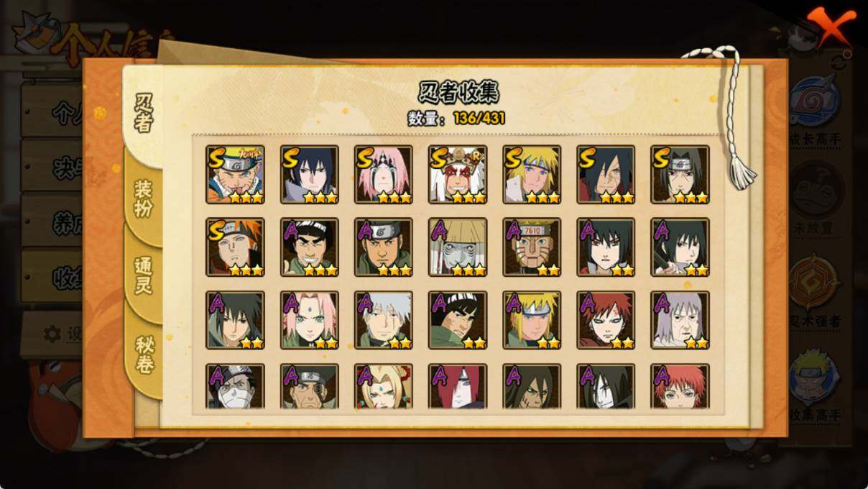Select A-rank masked puppet portrait 7610
The width and height of the screenshot is (868, 489).
pyautogui.click(x=532, y=247)
